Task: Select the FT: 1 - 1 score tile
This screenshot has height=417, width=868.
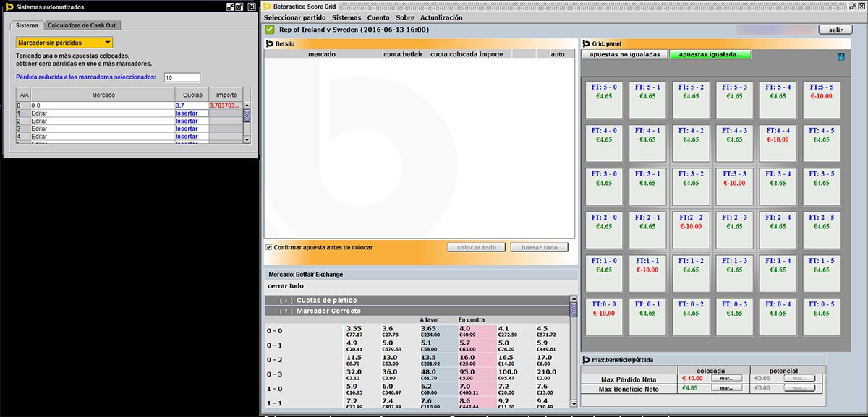Action: pos(647,272)
